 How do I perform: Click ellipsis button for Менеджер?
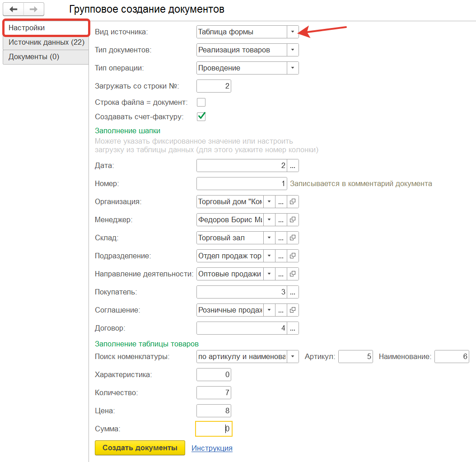[x=281, y=220]
